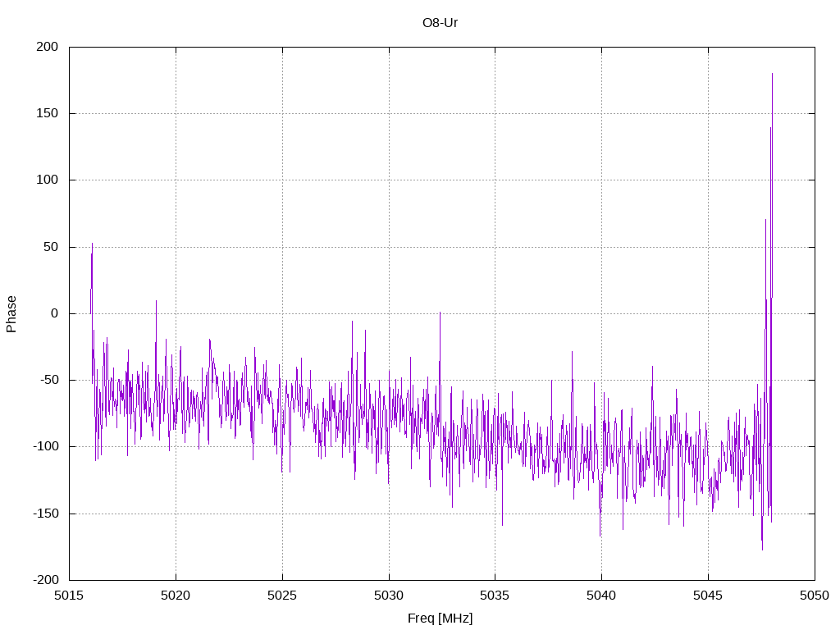This screenshot has height=630, width=840.
Task: Click y-axis tick value "200"
Action: coord(47,47)
